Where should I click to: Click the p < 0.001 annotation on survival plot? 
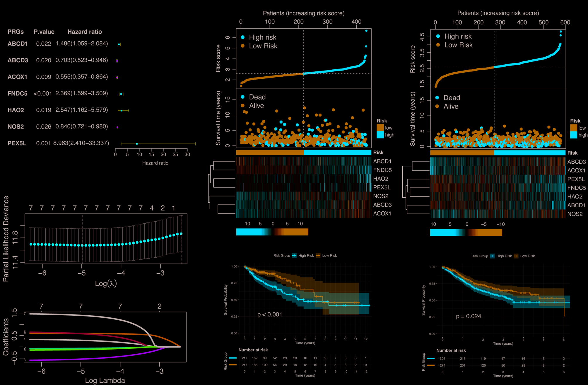coord(269,314)
